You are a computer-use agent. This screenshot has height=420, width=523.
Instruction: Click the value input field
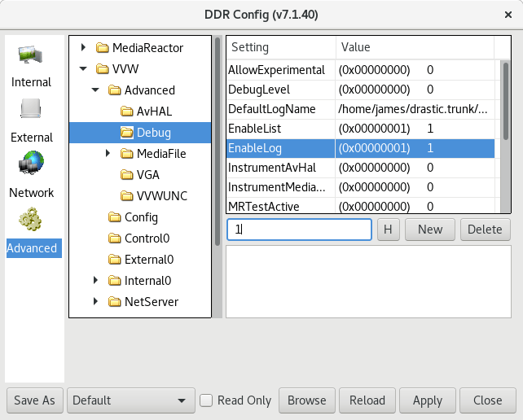point(299,230)
